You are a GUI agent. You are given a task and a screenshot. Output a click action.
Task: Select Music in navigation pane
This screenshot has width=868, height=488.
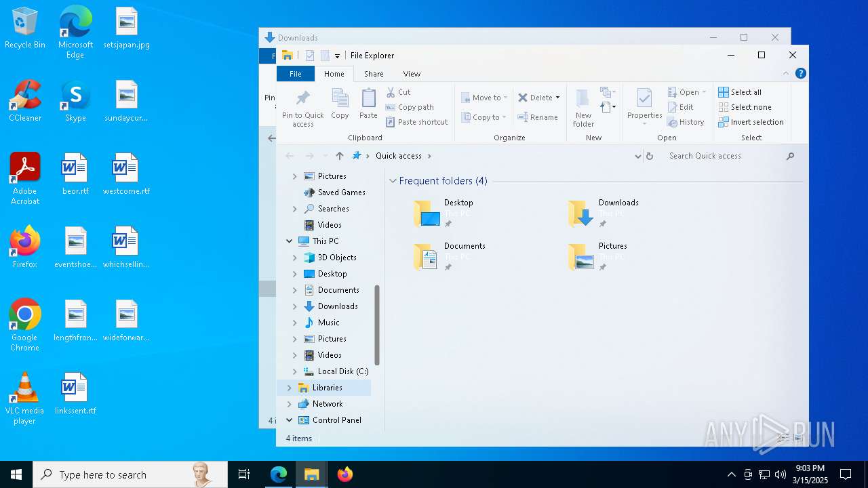click(328, 323)
